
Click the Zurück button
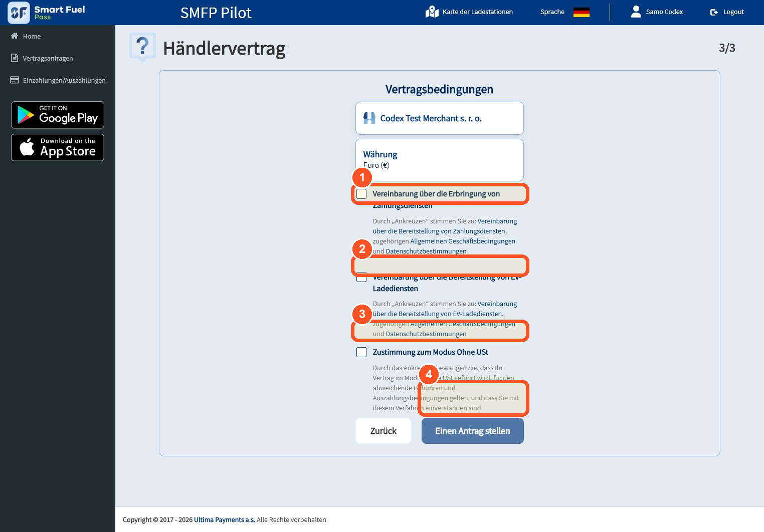pos(384,431)
